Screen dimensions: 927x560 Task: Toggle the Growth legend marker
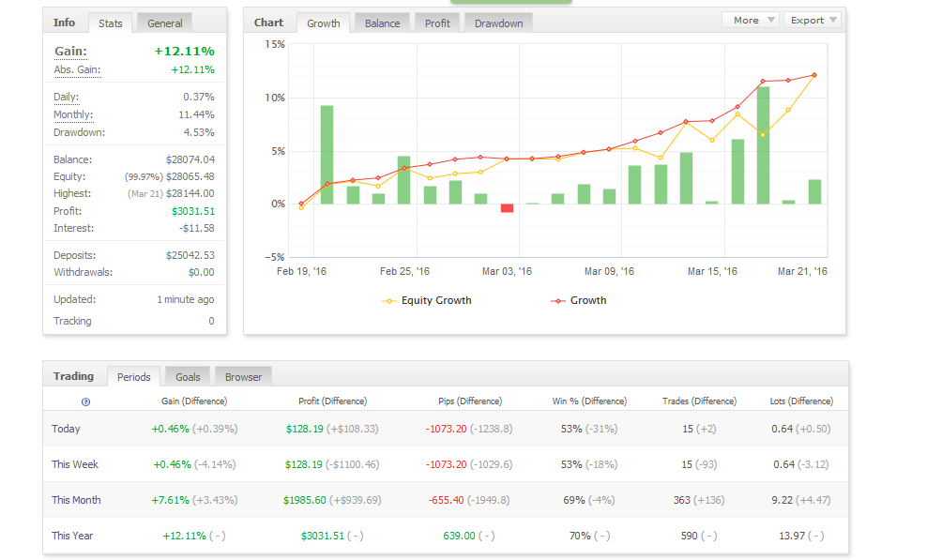click(558, 301)
